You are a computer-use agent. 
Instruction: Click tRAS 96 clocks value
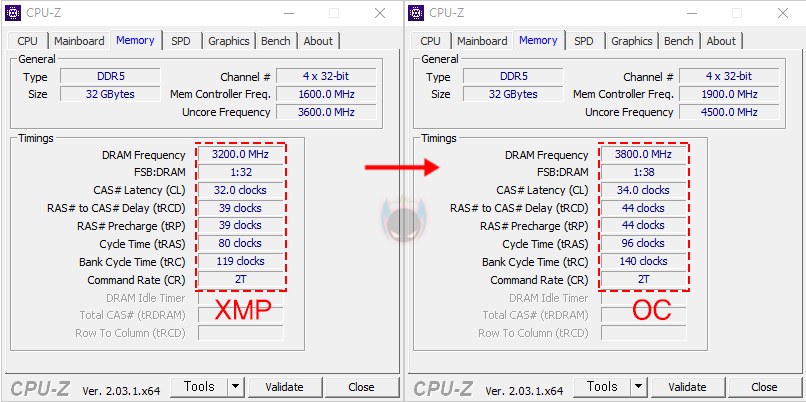644,243
